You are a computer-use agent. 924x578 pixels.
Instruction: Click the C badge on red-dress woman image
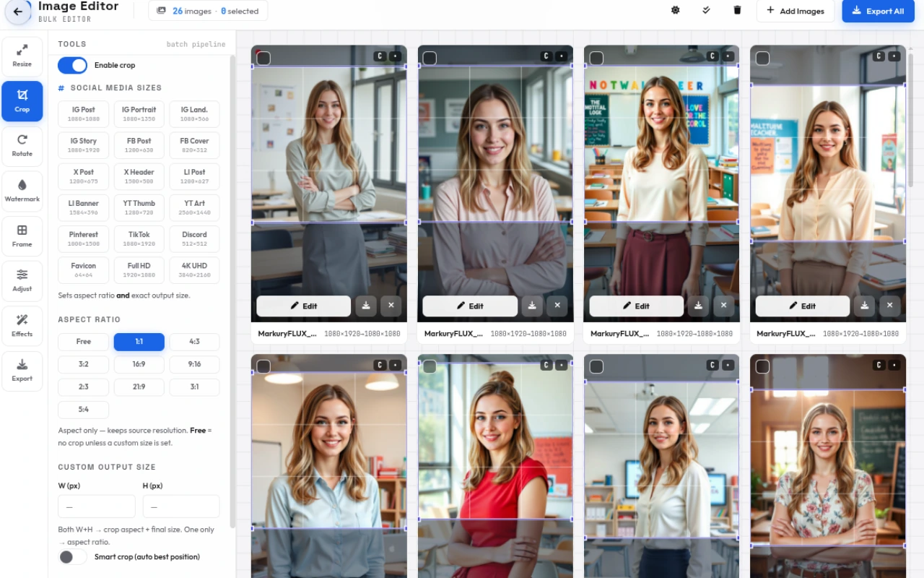[x=546, y=365]
